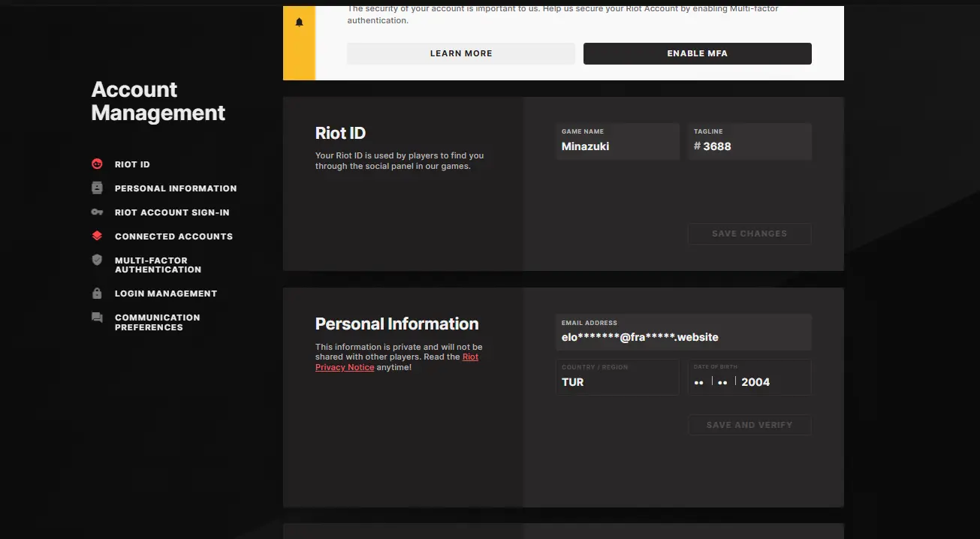Click the Connected Accounts layers icon

point(97,236)
